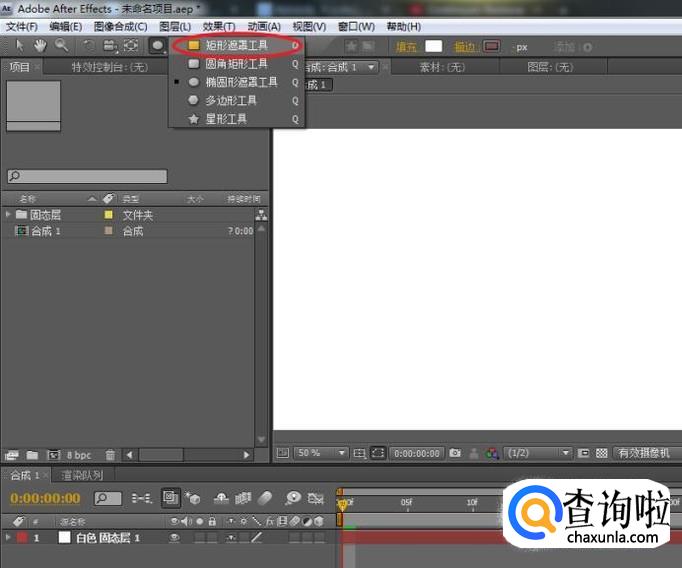Select the 合成 1 composition item
This screenshot has height=568, width=682.
45,231
